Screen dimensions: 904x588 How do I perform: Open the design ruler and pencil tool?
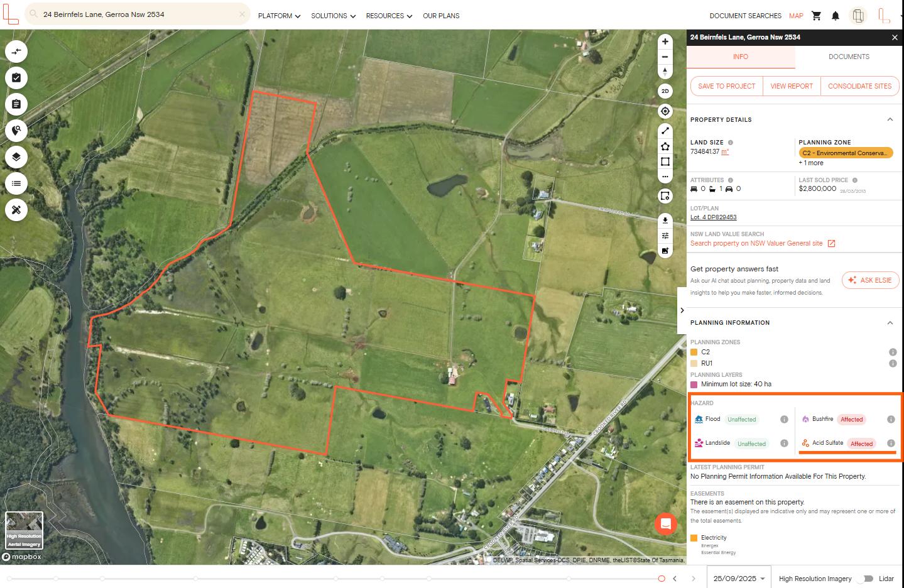click(16, 210)
